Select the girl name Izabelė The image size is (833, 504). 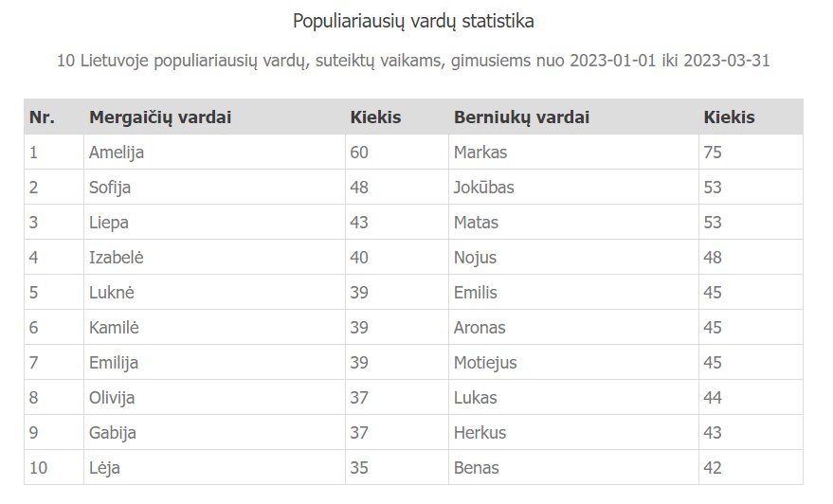pos(116,258)
